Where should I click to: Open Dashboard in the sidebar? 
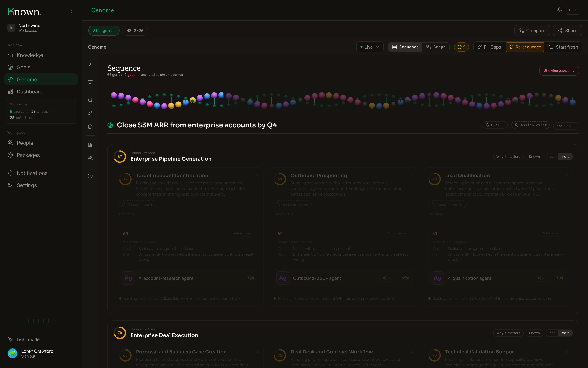coord(41,92)
